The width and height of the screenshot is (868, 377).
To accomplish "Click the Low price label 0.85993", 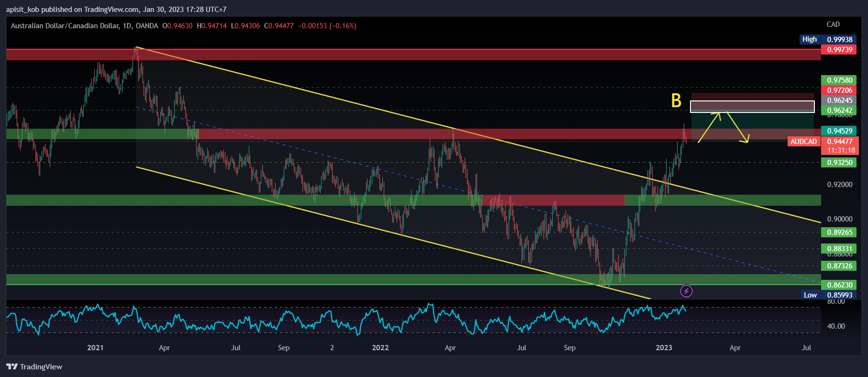I will click(840, 295).
